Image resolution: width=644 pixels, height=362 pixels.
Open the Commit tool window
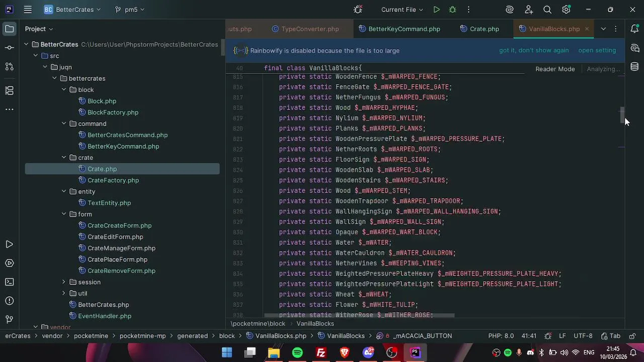pos(9,48)
